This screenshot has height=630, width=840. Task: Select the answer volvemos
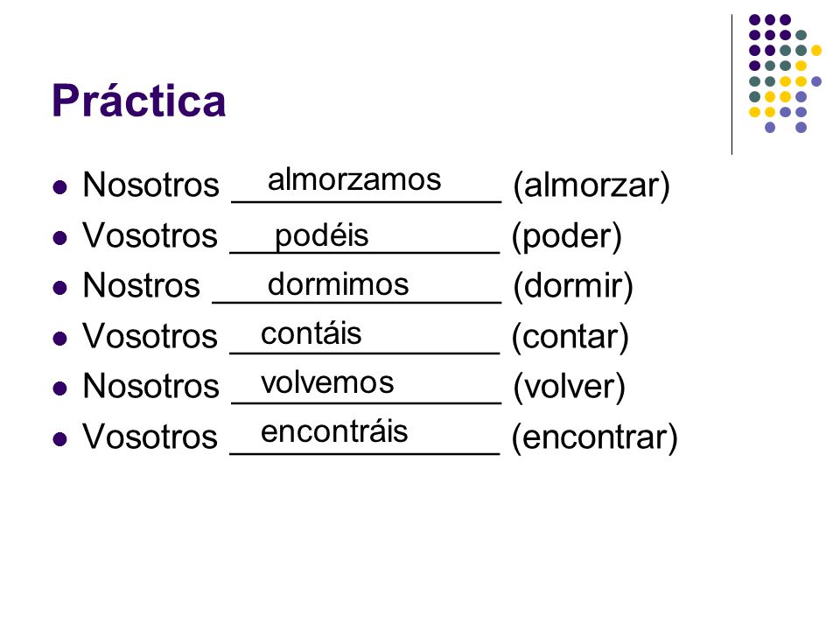point(327,382)
